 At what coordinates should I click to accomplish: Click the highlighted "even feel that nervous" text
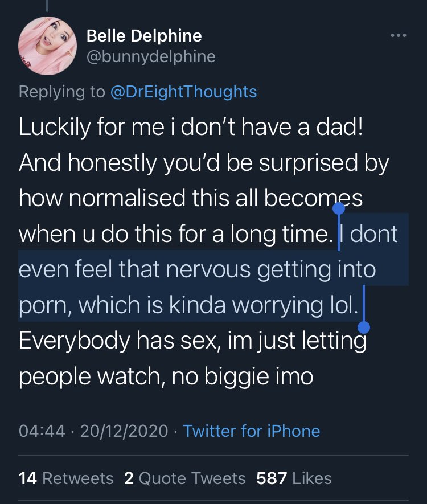click(137, 269)
